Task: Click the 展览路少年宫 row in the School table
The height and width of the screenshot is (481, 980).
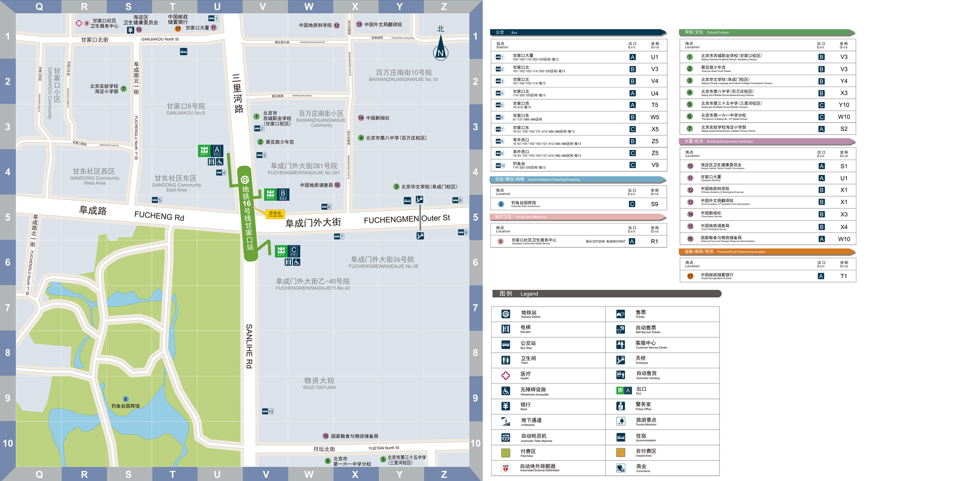Action: (768, 69)
